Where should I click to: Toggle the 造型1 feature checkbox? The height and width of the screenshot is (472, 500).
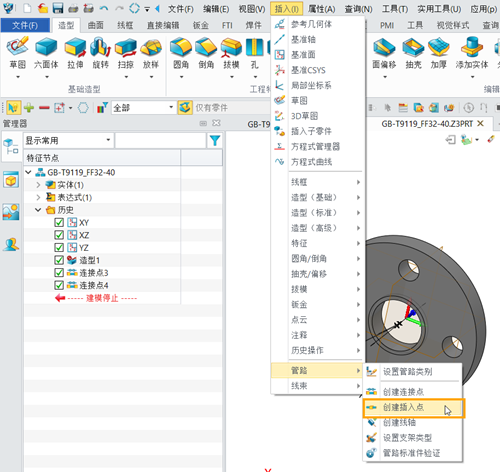[x=59, y=260]
